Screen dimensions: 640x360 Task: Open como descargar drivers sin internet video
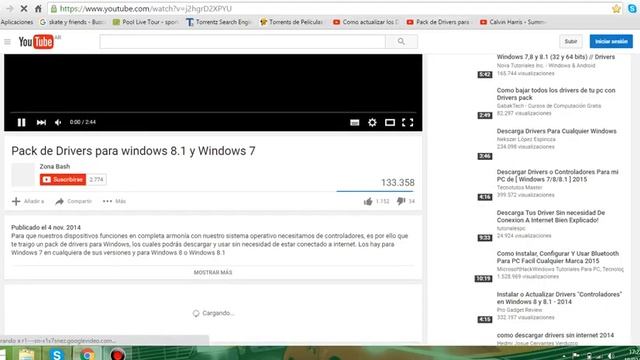(555, 335)
